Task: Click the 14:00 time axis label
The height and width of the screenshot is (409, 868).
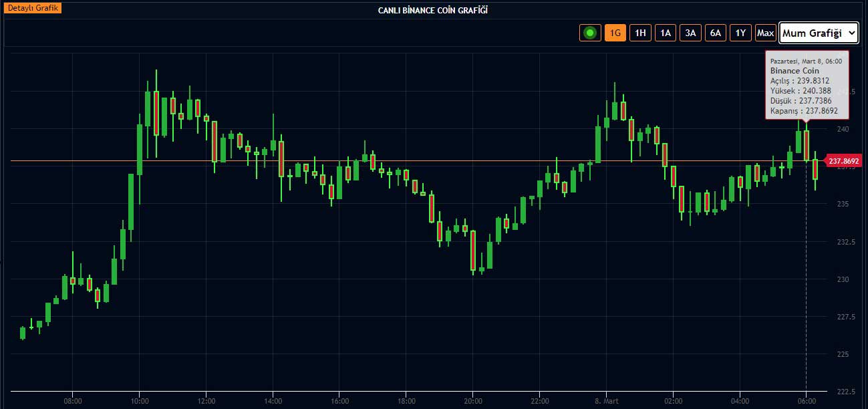Action: pos(273,401)
